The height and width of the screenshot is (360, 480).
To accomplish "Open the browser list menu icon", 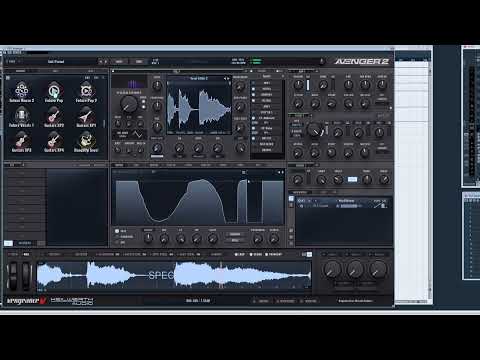I will click(x=8, y=78).
